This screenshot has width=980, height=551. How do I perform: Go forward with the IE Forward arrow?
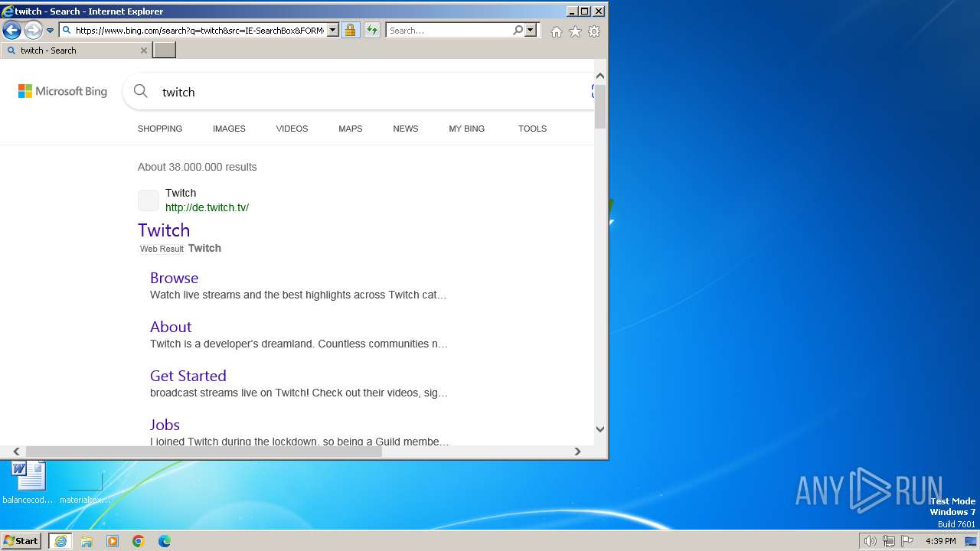tap(33, 30)
